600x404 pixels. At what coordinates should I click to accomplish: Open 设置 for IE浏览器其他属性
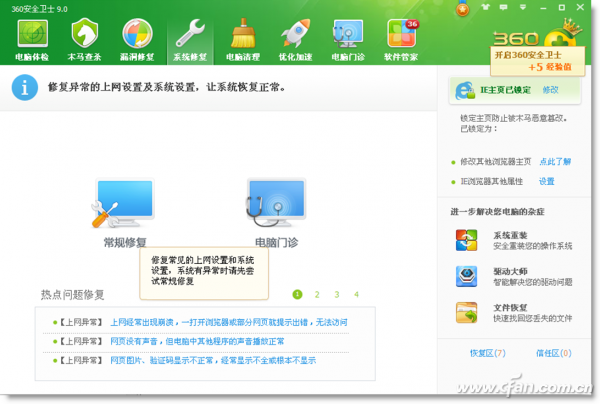click(x=546, y=181)
